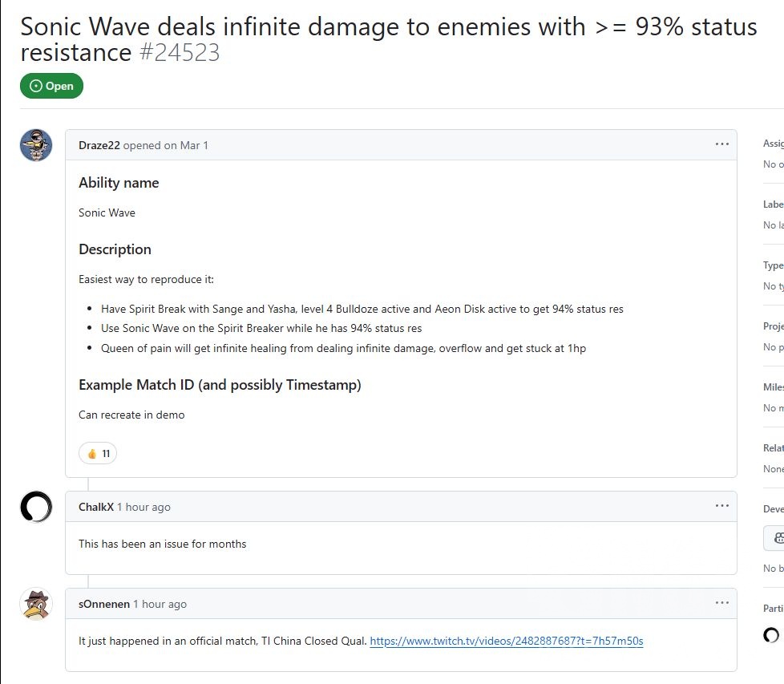Image resolution: width=784 pixels, height=684 pixels.
Task: Click the Type section in the sidebar
Action: coord(773,265)
